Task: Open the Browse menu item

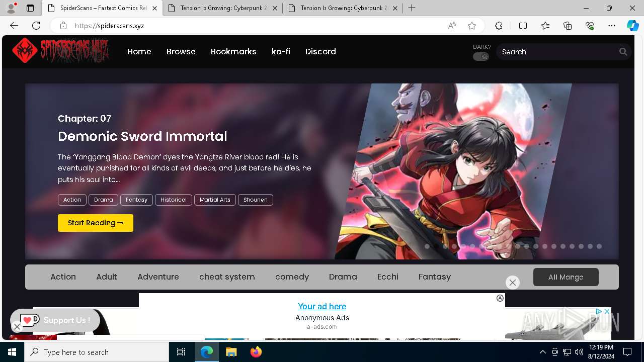Action: 181,51
